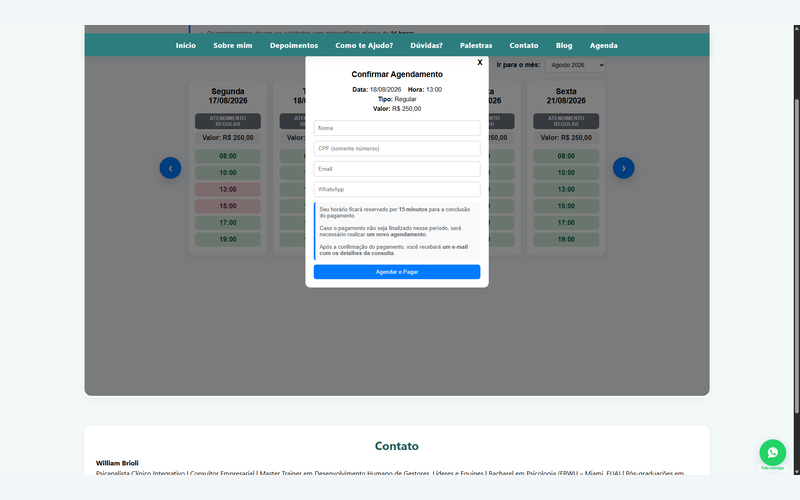The width and height of the screenshot is (800, 500).
Task: Click the red 13:00 slot on Segunda
Action: click(228, 189)
